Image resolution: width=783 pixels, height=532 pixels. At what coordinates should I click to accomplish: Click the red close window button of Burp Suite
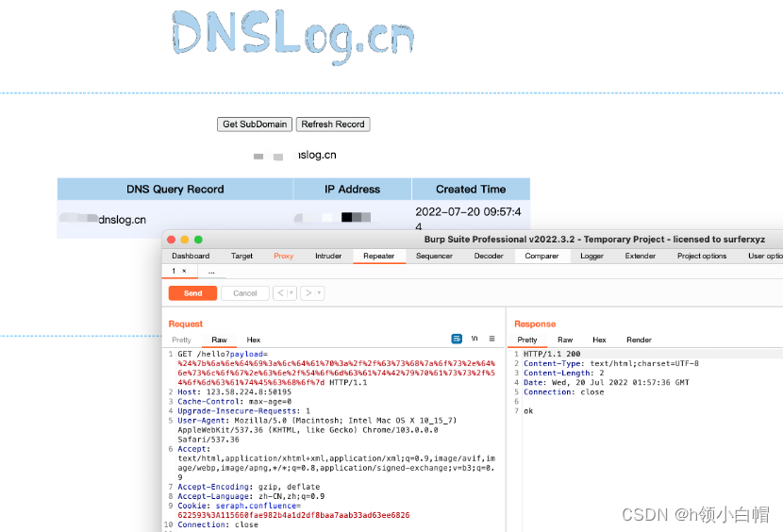coord(172,240)
